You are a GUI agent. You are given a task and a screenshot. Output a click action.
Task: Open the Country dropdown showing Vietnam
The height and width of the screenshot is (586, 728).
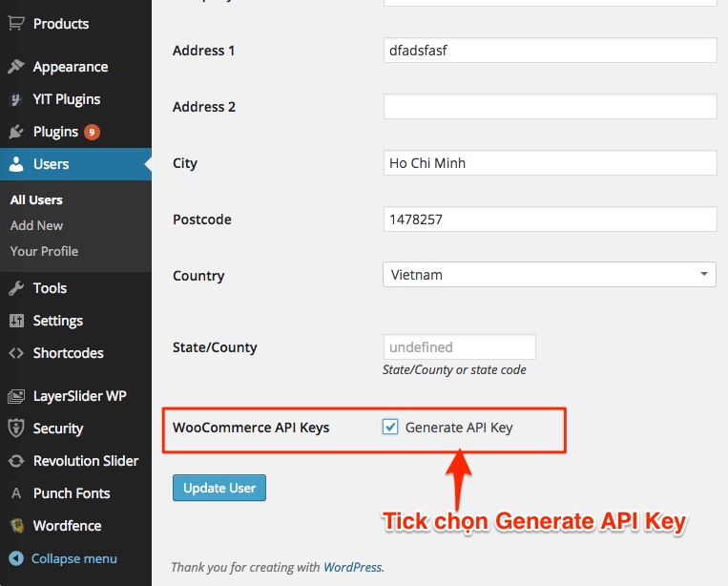click(550, 275)
